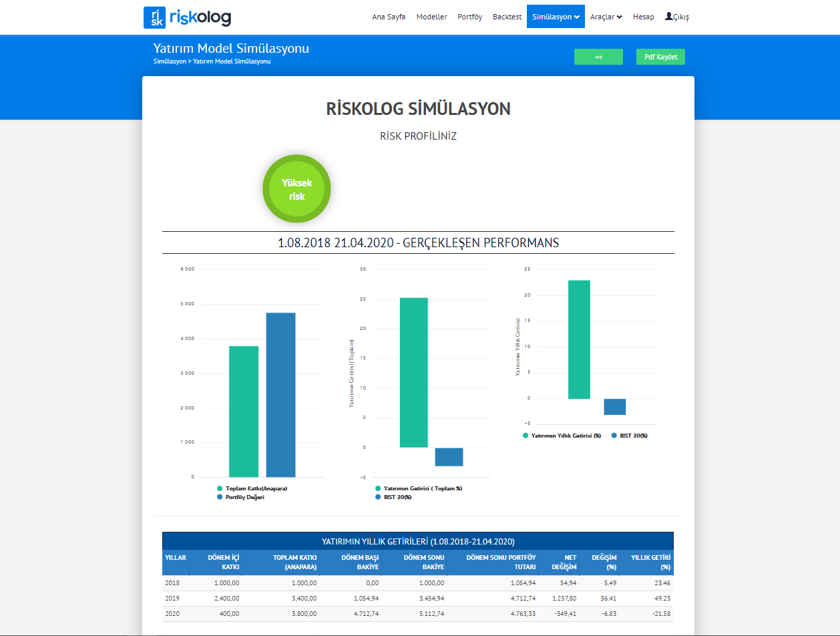This screenshot has height=636, width=840.
Task: Expand the Simülasyon dropdown menu
Action: [x=556, y=17]
